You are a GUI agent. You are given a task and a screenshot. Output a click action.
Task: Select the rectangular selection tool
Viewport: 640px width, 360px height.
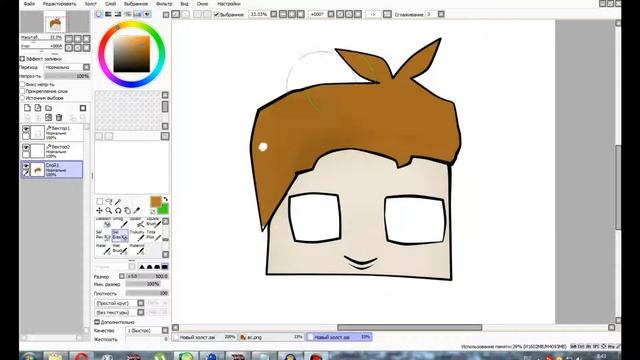(x=100, y=202)
